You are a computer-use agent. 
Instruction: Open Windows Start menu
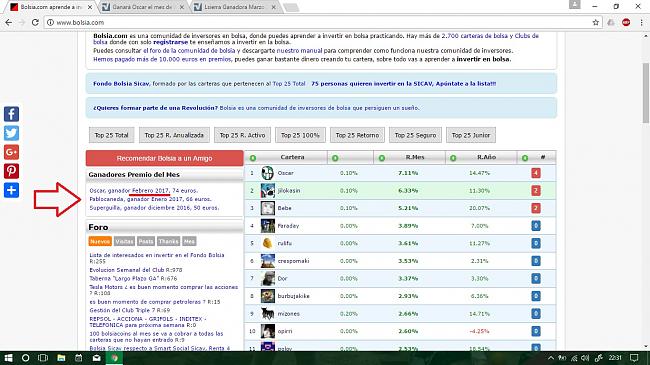pyautogui.click(x=8, y=358)
